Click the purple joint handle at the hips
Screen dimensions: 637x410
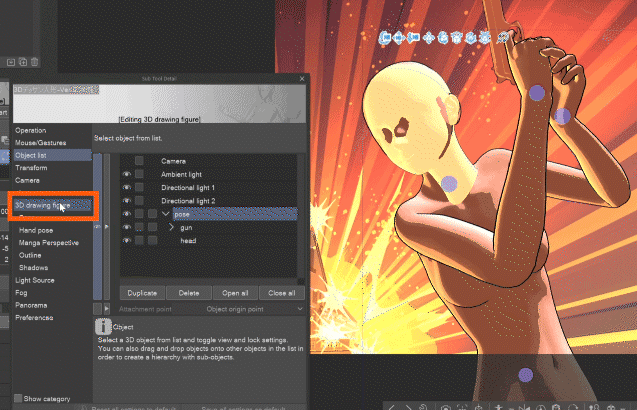[x=525, y=375]
